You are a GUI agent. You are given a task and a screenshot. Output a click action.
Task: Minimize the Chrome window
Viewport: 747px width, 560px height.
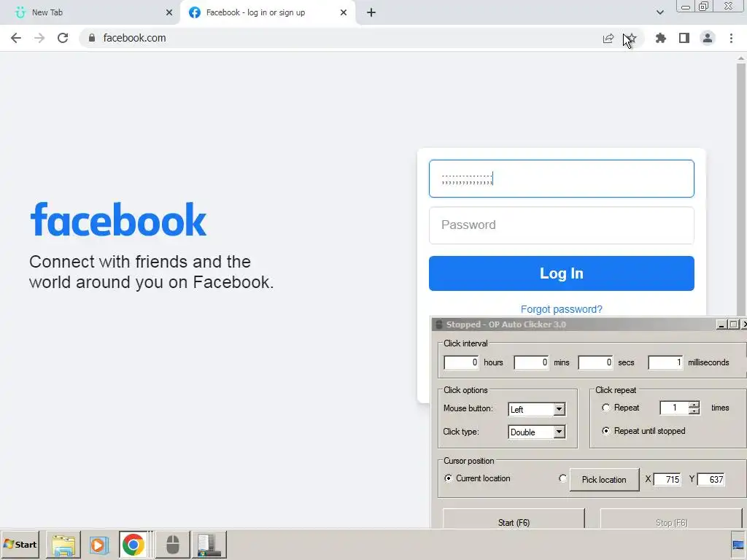pyautogui.click(x=686, y=6)
